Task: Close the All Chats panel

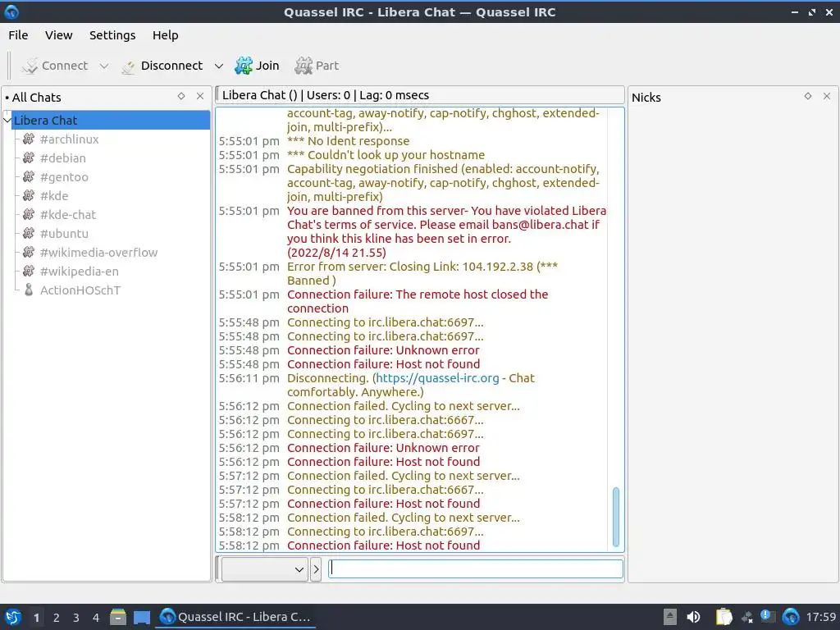Action: coord(200,96)
